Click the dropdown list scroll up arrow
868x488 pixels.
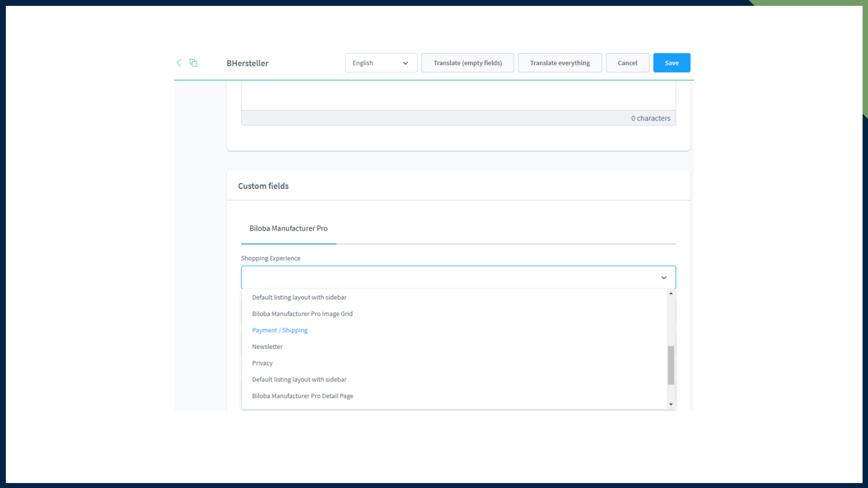coord(671,294)
